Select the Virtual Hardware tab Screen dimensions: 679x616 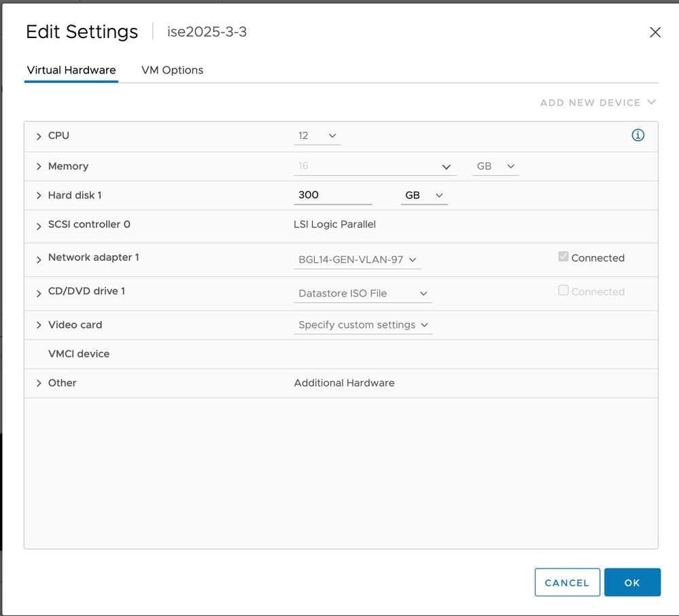coord(71,70)
